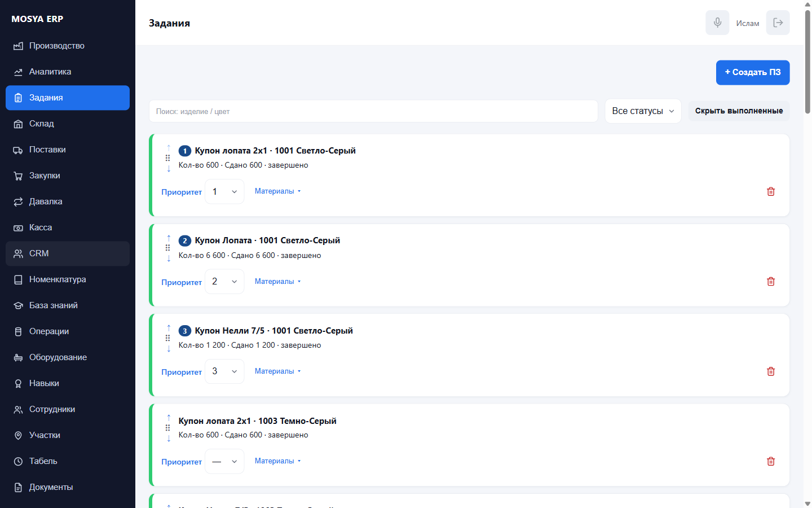812x508 pixels.
Task: Click the search field for изделие / цвет
Action: click(x=373, y=111)
